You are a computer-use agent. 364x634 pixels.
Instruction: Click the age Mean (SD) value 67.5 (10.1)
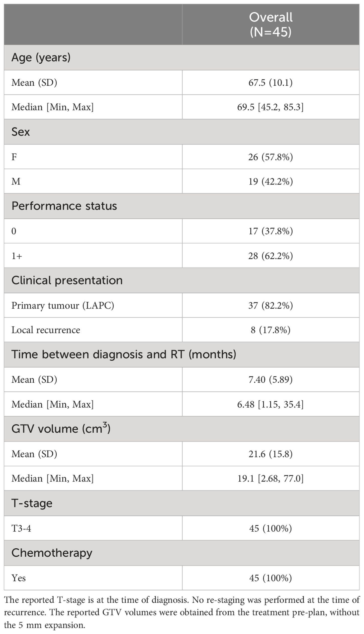click(271, 83)
